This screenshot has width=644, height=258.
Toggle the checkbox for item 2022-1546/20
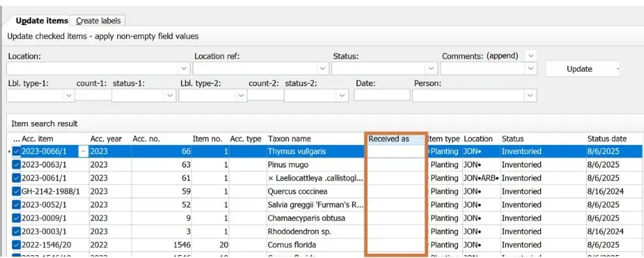tap(17, 245)
